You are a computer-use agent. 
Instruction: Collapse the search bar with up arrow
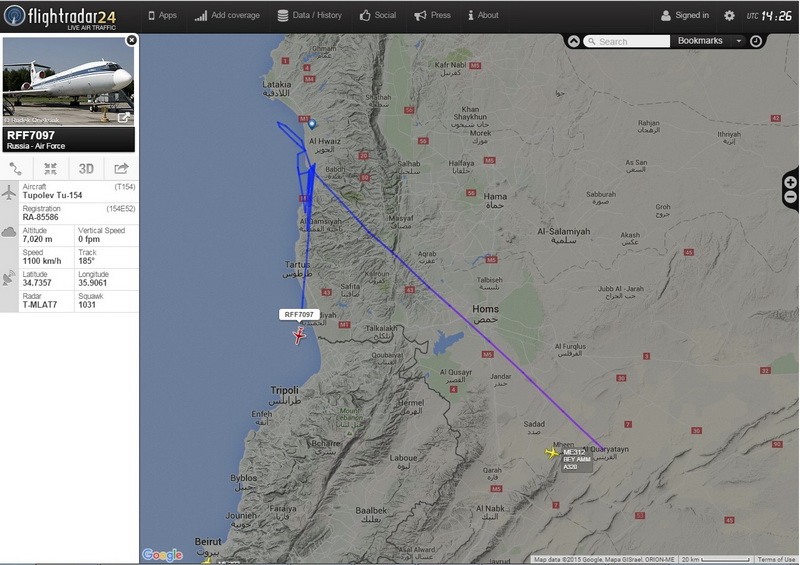click(x=573, y=41)
